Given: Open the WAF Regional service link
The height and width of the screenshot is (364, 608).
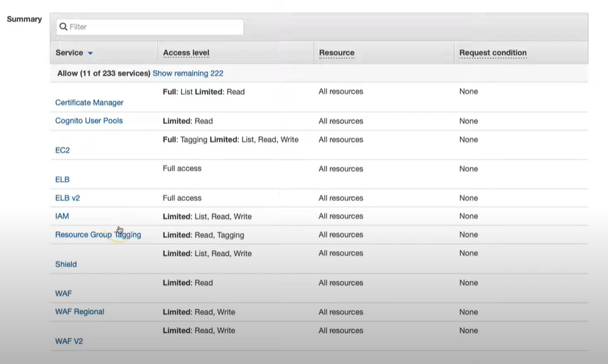Looking at the screenshot, I should 80,312.
